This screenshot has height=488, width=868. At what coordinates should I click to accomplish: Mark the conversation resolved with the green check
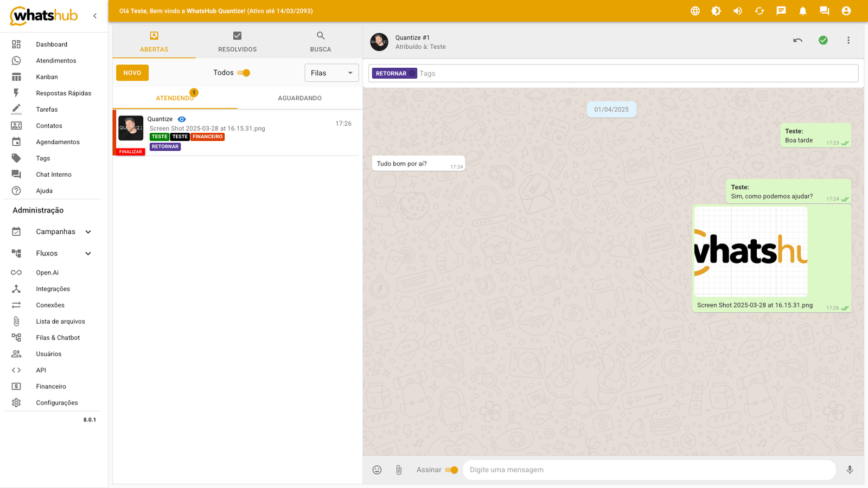pyautogui.click(x=824, y=40)
